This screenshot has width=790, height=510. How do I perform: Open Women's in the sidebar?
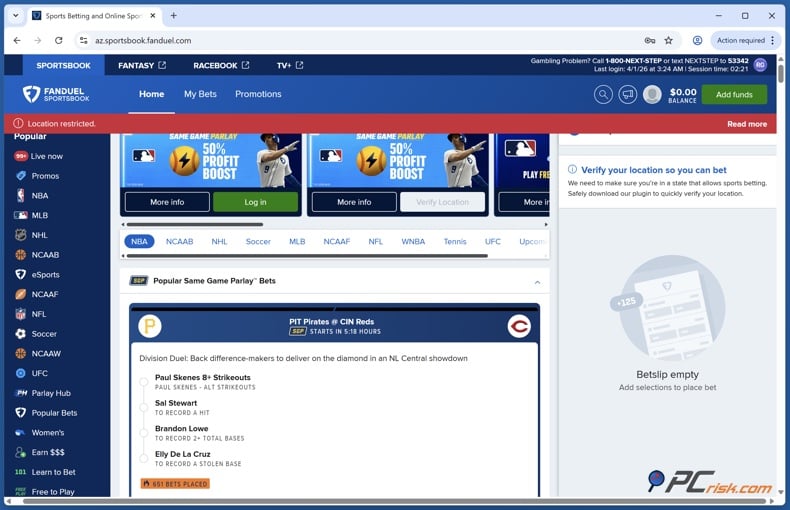39,432
